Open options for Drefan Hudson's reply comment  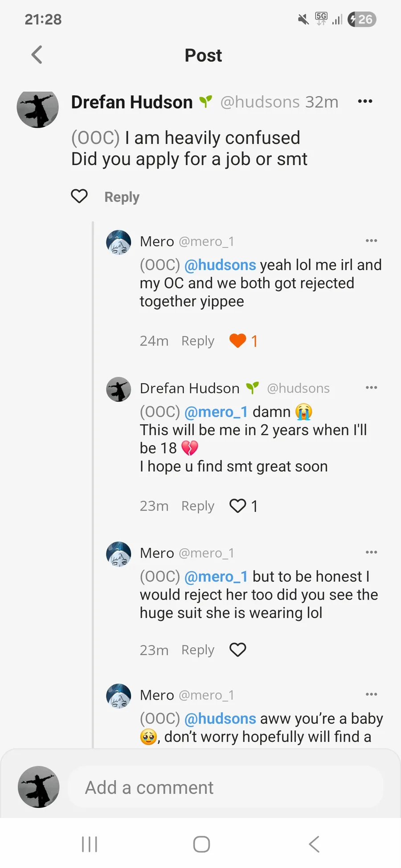click(371, 388)
